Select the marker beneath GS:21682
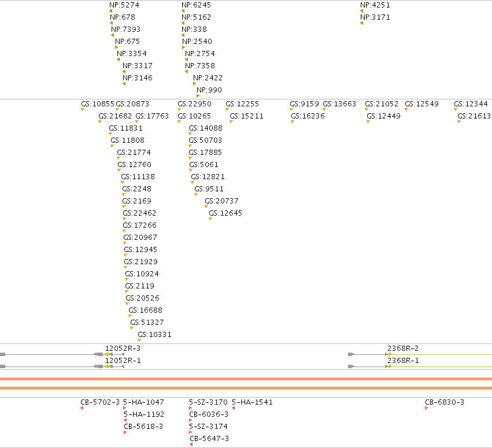 (100, 122)
